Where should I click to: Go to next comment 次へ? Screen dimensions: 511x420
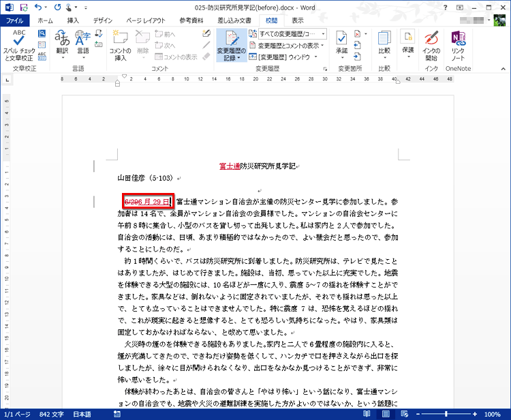tap(166, 45)
